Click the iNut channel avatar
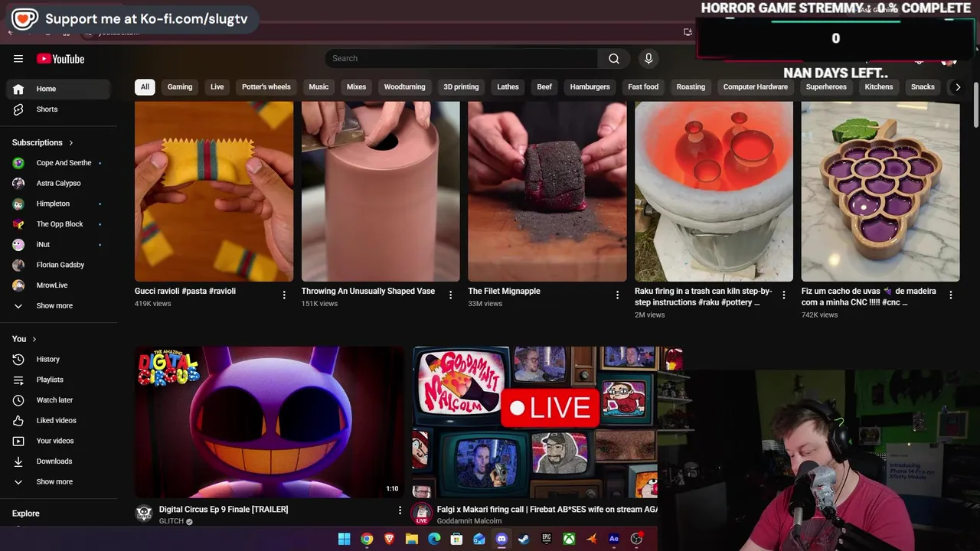Screen dimensions: 980x551 [x=18, y=245]
